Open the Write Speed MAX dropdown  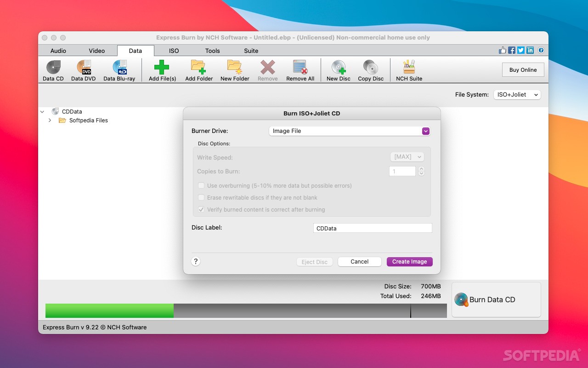(407, 157)
